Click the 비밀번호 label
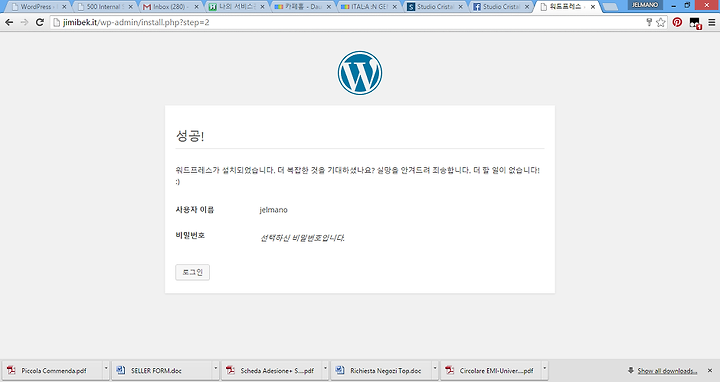Screen dimensions: 720x382 (190, 236)
